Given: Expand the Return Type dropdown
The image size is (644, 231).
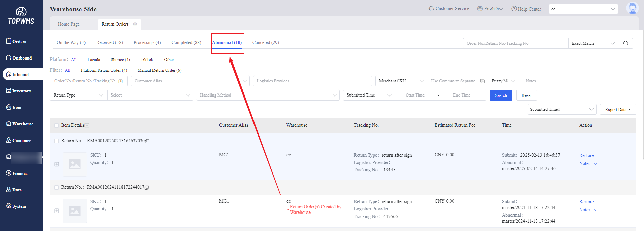Looking at the screenshot, I should coord(78,95).
